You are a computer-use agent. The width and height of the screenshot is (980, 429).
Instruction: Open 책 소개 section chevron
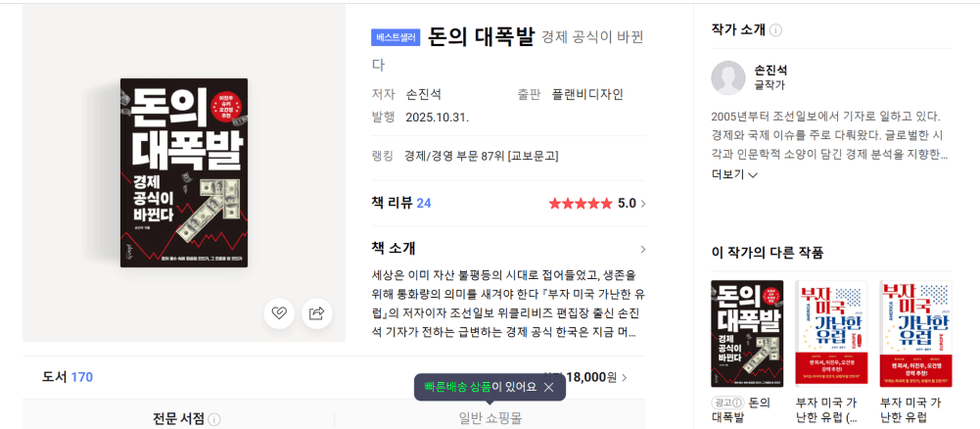[x=642, y=249]
